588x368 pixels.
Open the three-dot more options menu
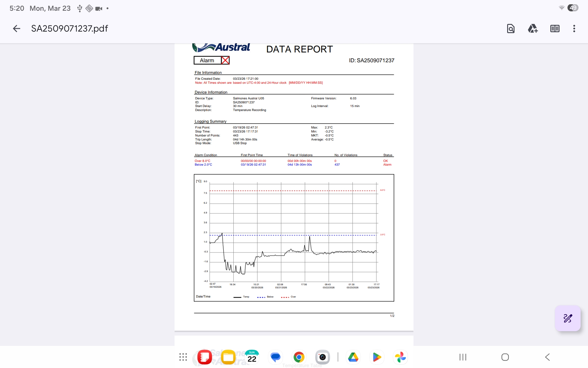click(x=574, y=29)
